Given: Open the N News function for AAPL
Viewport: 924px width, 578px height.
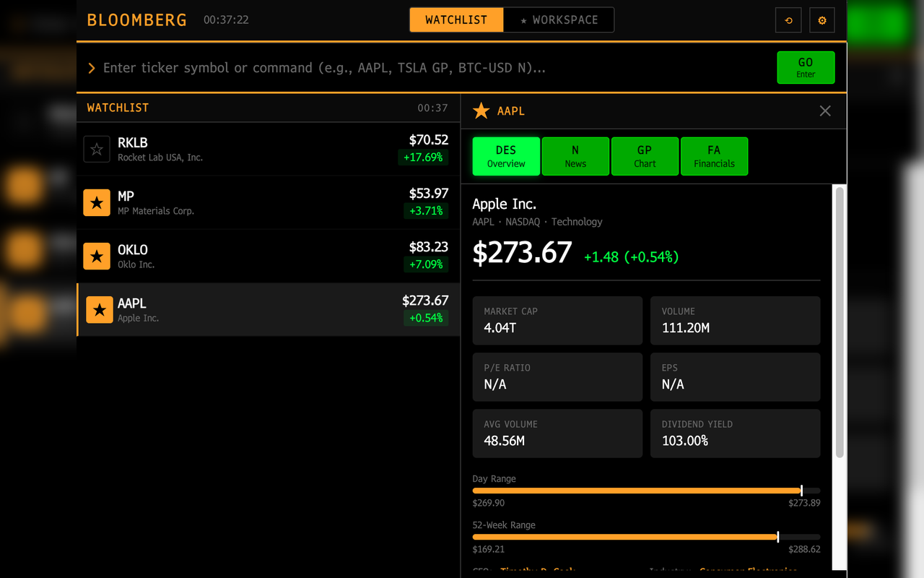Looking at the screenshot, I should tap(575, 156).
